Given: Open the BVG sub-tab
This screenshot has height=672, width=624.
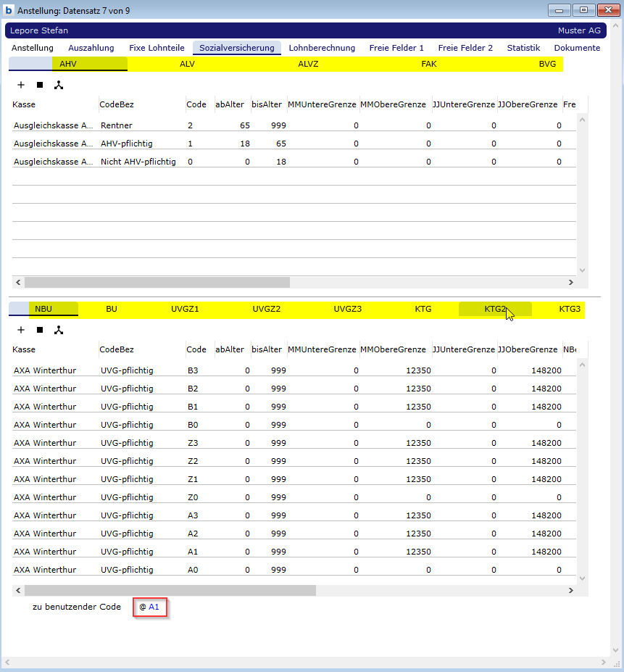Looking at the screenshot, I should pos(547,64).
